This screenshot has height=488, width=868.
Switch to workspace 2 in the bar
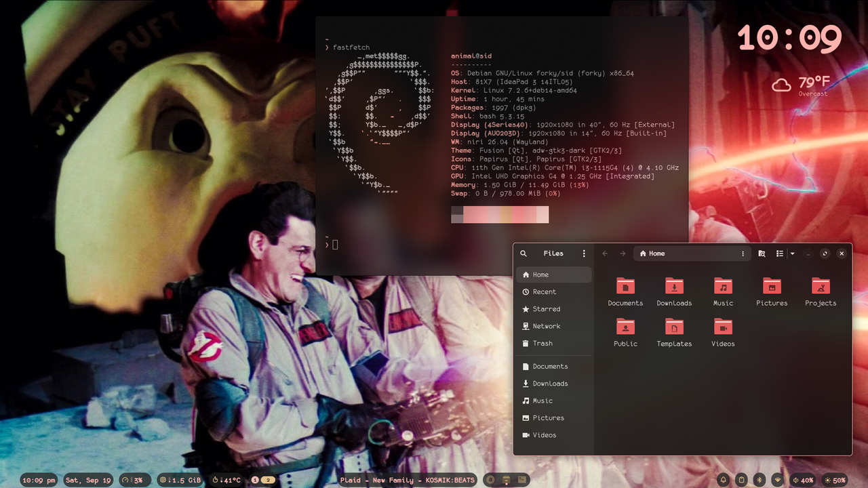pos(268,480)
